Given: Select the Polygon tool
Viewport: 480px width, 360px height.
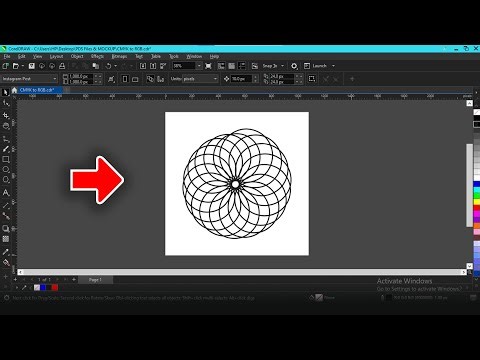Looking at the screenshot, I should (6, 180).
